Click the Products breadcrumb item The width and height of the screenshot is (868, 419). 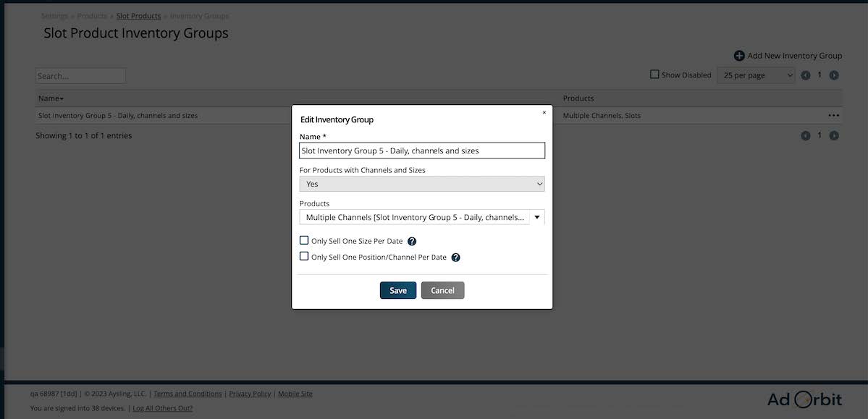point(92,16)
